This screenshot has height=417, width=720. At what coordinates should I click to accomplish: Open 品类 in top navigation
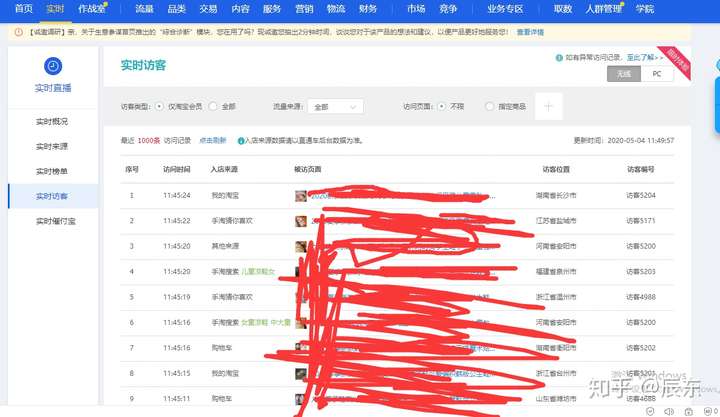pos(176,9)
